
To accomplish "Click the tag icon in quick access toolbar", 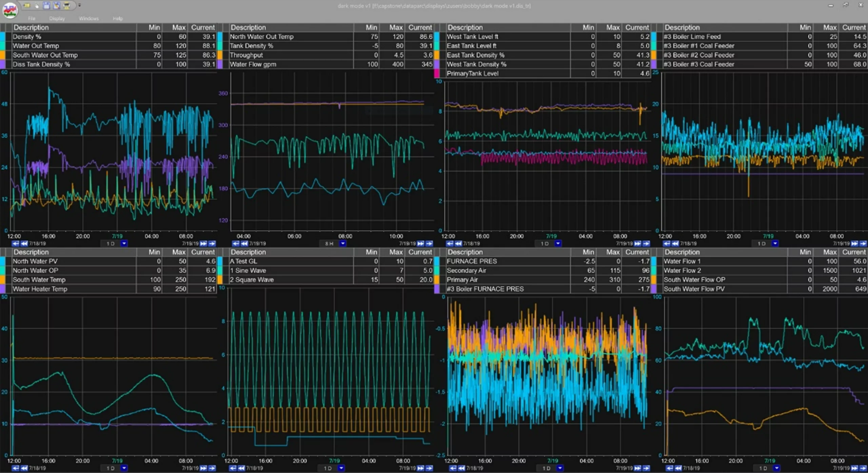I will [27, 5].
